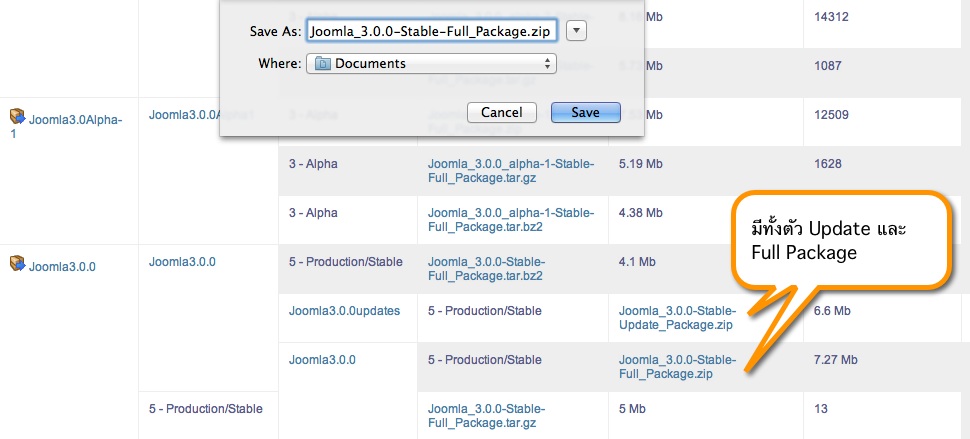Download Joomla_3.0.0_alpha-1-Stable-Full_Package.tar.bz2
Viewport: 970px width, 439px height.
click(x=511, y=220)
